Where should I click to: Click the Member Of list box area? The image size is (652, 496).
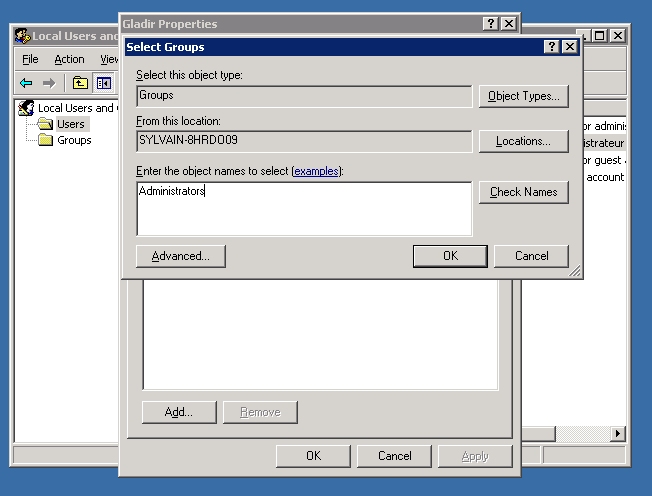tap(320, 335)
